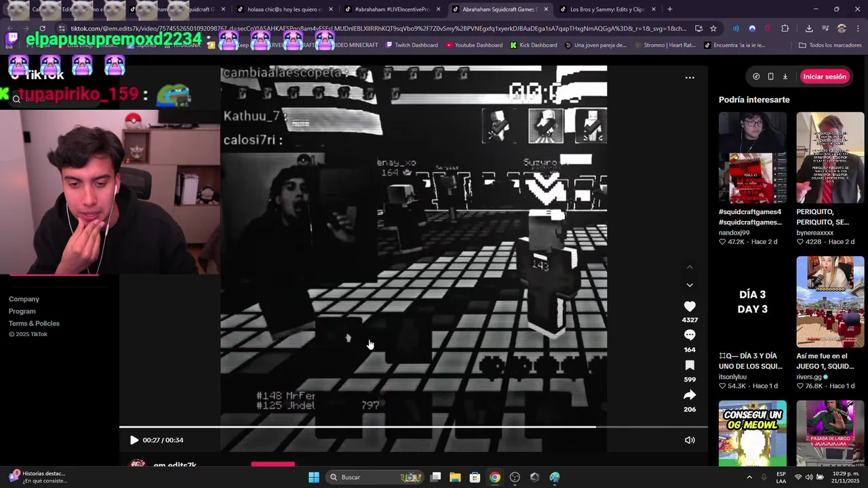
Task: Open the itsonlyluu author link
Action: tap(732, 377)
